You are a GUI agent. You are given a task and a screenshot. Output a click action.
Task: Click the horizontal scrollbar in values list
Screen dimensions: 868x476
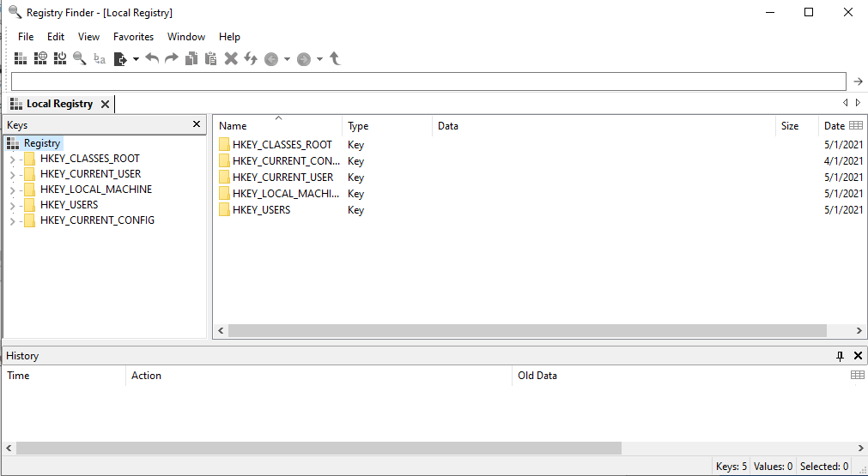526,330
